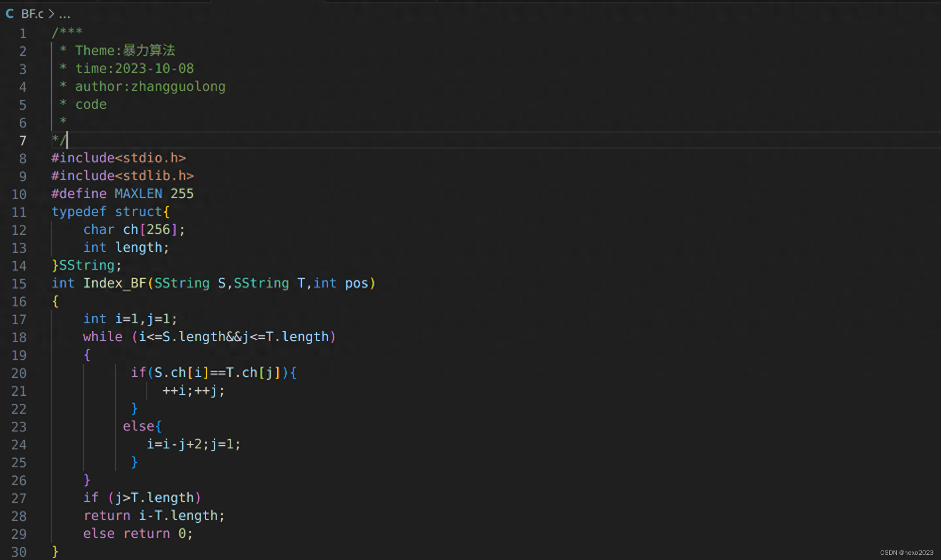Select line number 7 in gutter
941x560 pixels.
(x=23, y=141)
